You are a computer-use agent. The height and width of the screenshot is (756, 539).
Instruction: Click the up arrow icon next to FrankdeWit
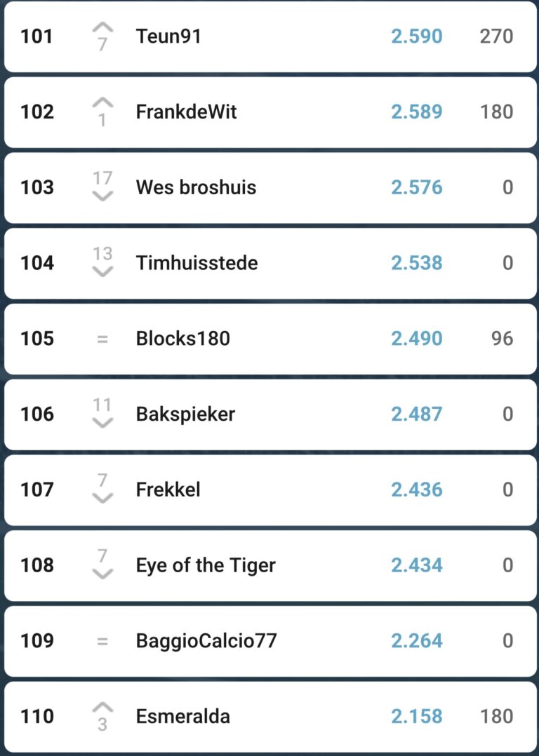[x=102, y=104]
